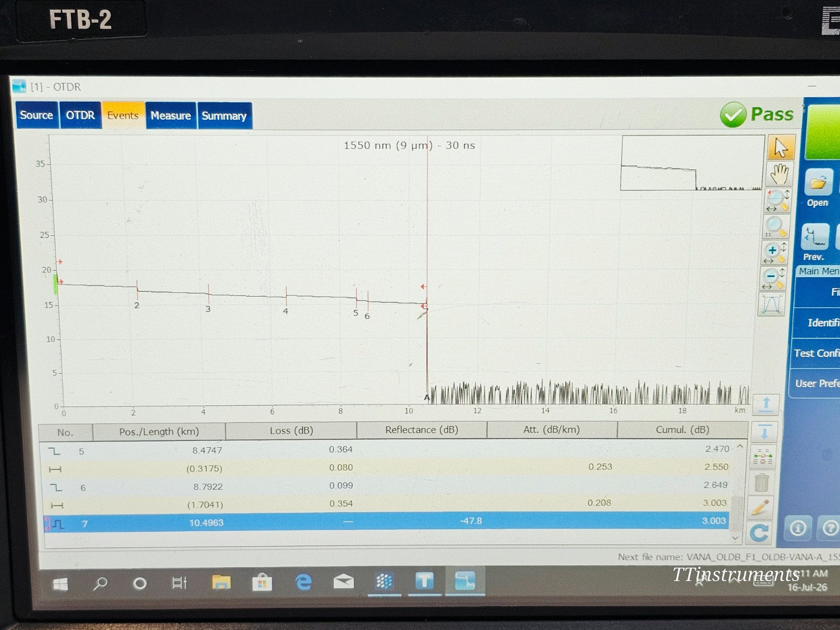Select event 5 row at 8.4747 km

tap(392, 450)
